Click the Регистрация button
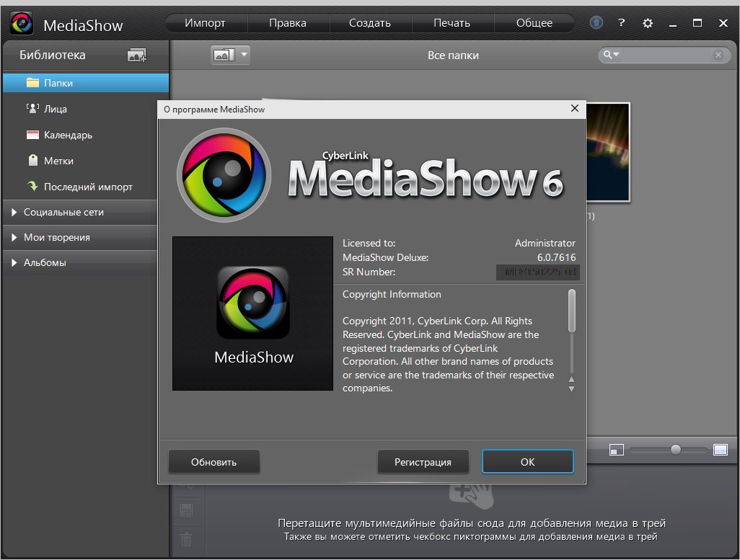 pos(423,462)
